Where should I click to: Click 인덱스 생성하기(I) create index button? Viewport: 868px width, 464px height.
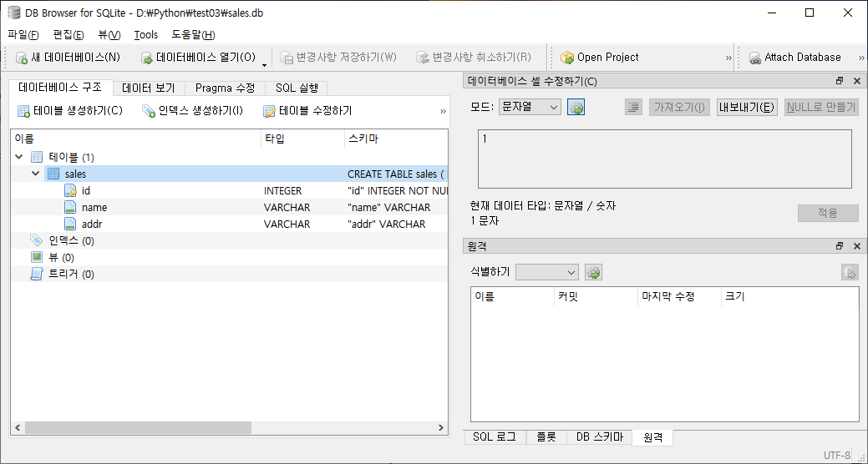[x=193, y=111]
